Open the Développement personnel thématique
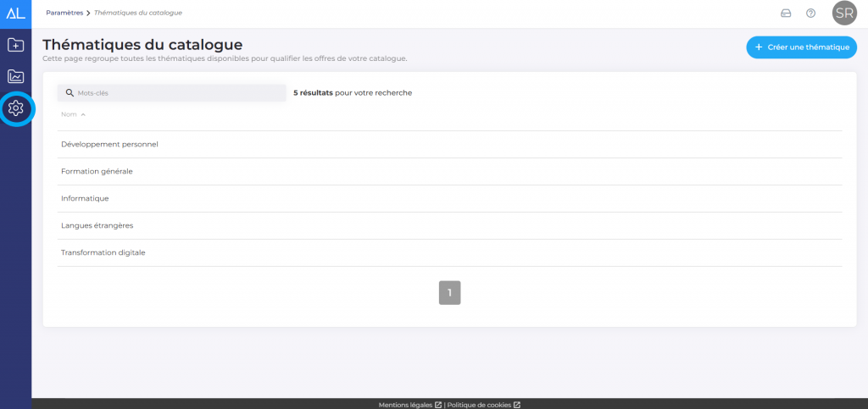Image resolution: width=868 pixels, height=409 pixels. click(109, 144)
